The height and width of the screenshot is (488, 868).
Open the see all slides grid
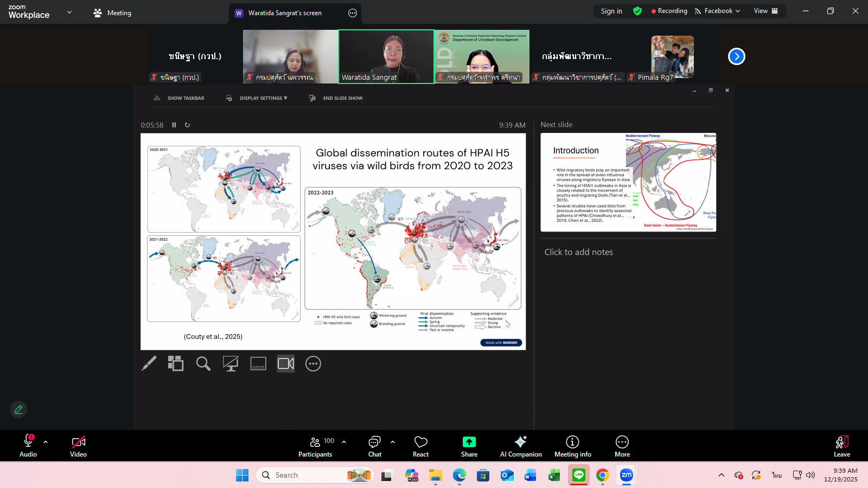(176, 363)
